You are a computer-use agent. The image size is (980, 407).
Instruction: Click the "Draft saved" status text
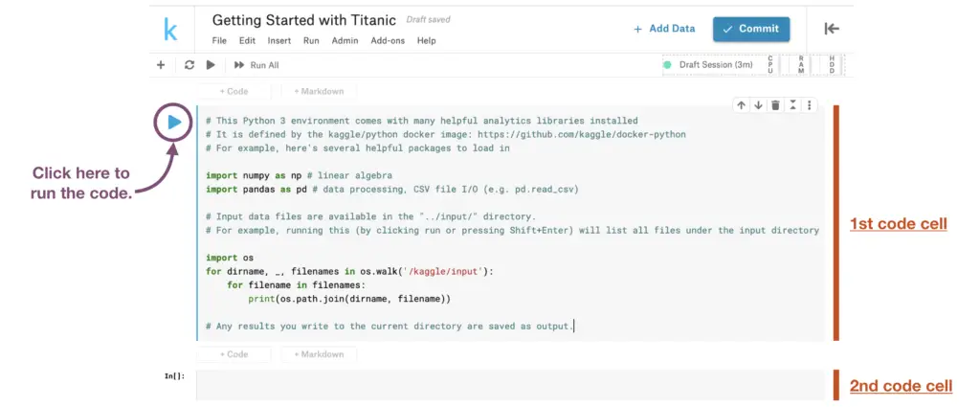pyautogui.click(x=428, y=20)
